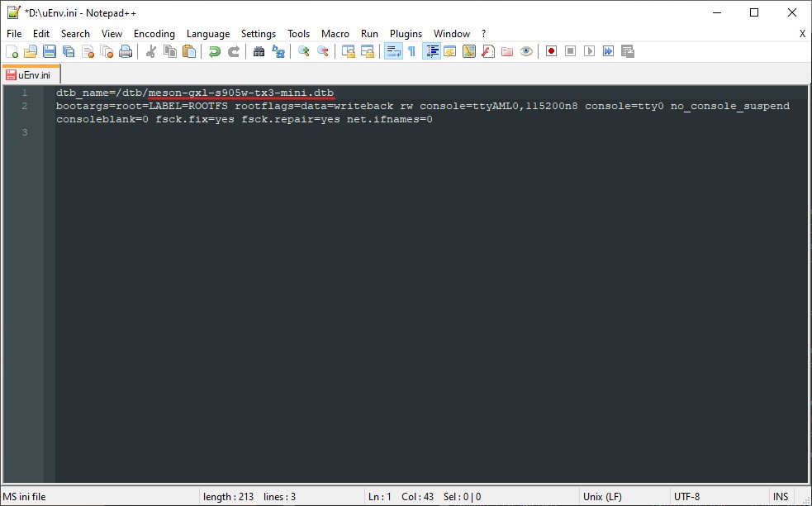Toggle synchronize vertical scrolling
Screen dimensions: 812x506
tap(349, 51)
